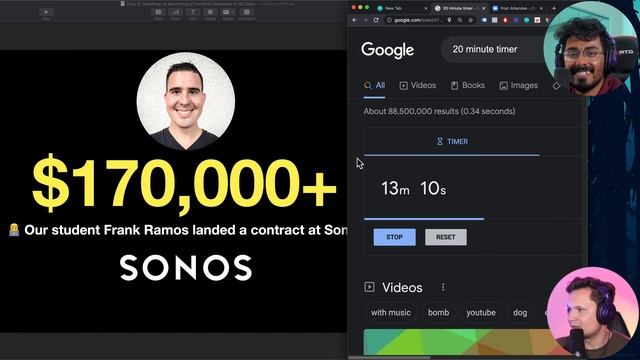This screenshot has width=640, height=360.
Task: Click the TIMER tab in the widget
Action: (452, 142)
